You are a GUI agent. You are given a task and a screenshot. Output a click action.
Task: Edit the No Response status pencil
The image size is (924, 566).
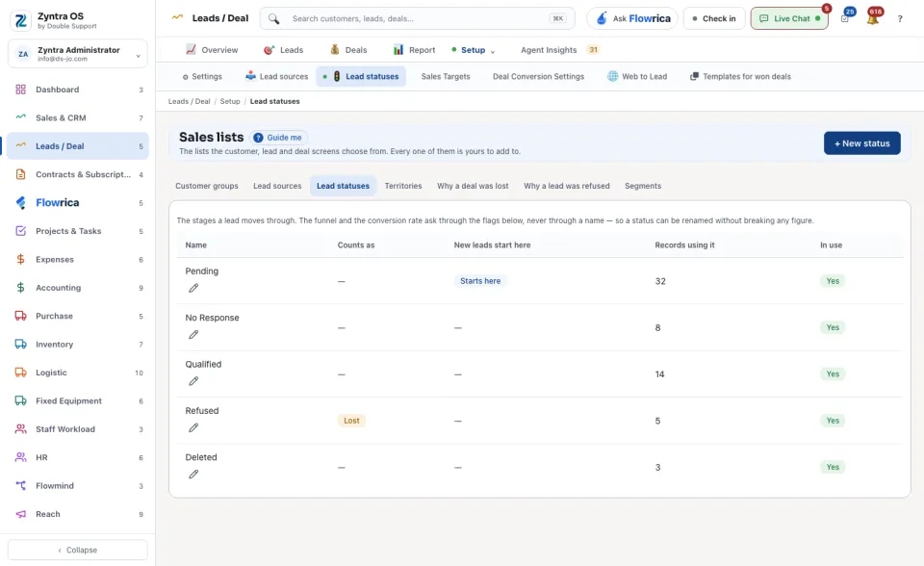pyautogui.click(x=193, y=335)
